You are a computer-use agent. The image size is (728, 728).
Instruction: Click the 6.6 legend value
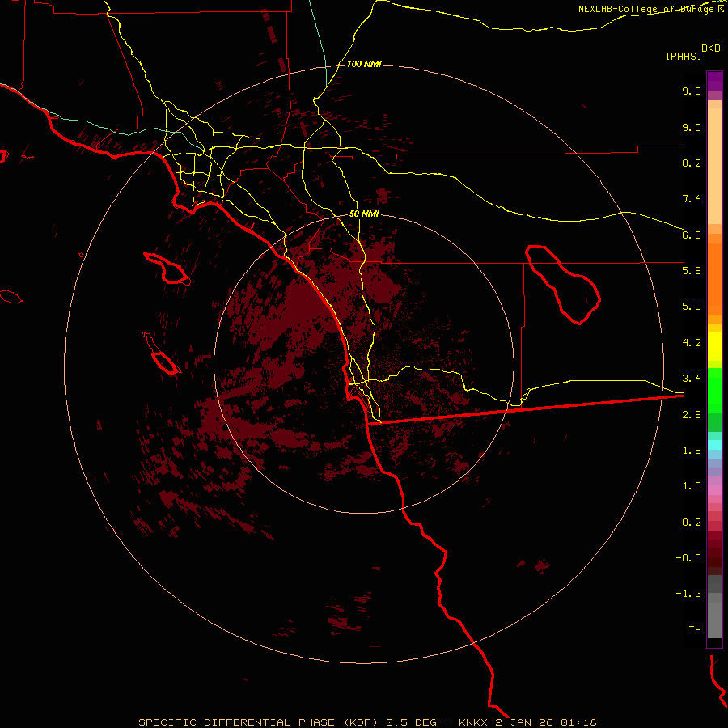(692, 235)
